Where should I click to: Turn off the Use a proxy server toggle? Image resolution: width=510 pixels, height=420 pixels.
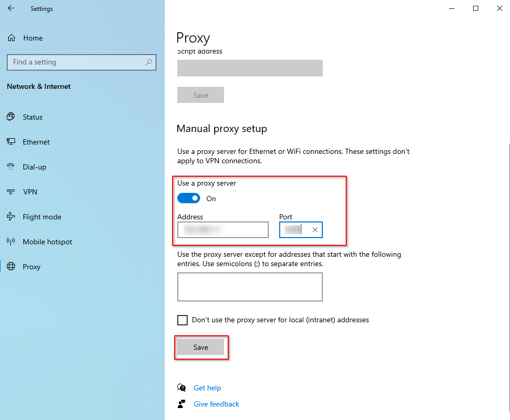coord(188,198)
